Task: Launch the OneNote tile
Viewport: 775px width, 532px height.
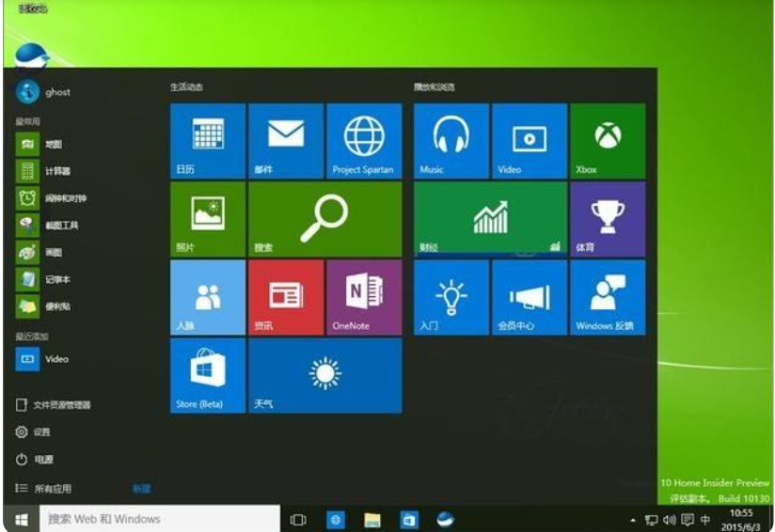Action: (364, 297)
